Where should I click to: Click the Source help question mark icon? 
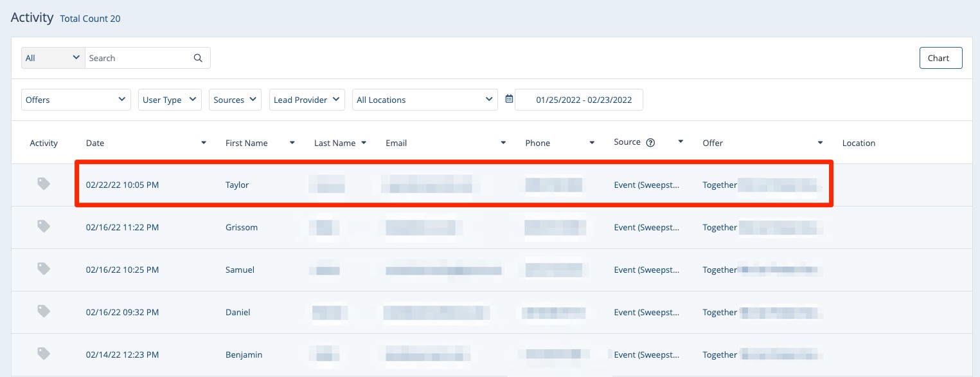[650, 143]
